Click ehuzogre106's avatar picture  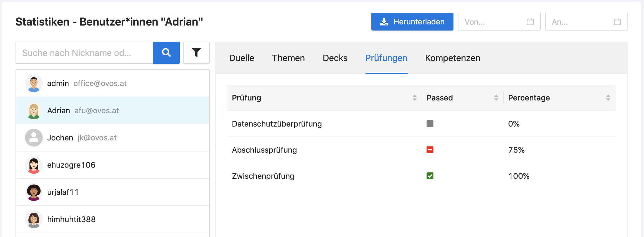point(34,165)
